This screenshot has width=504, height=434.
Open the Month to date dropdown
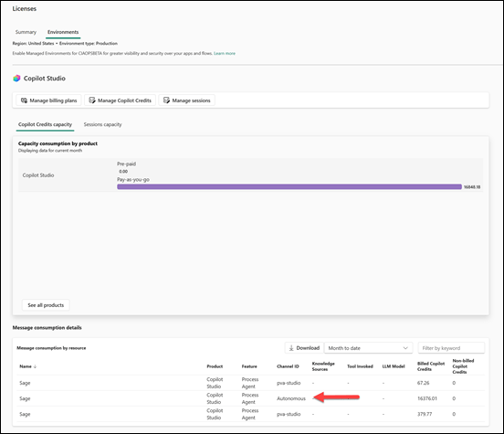tap(368, 348)
